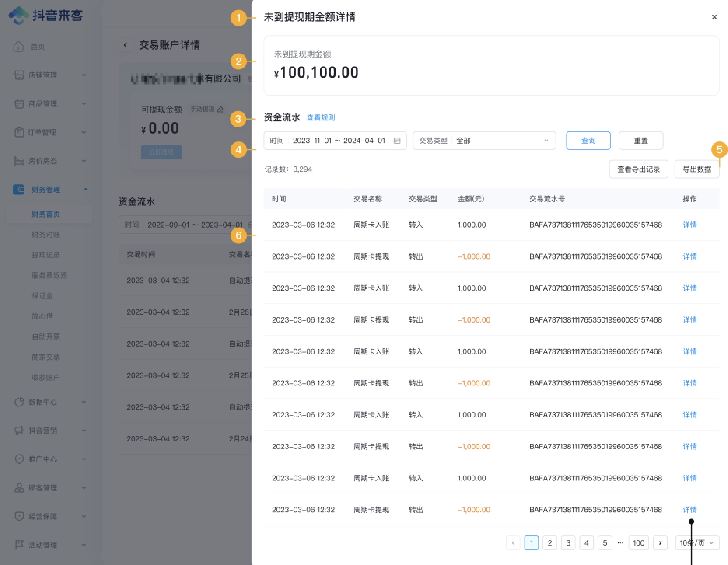Open 收款账户 in sidebar
This screenshot has width=728, height=565.
point(46,377)
